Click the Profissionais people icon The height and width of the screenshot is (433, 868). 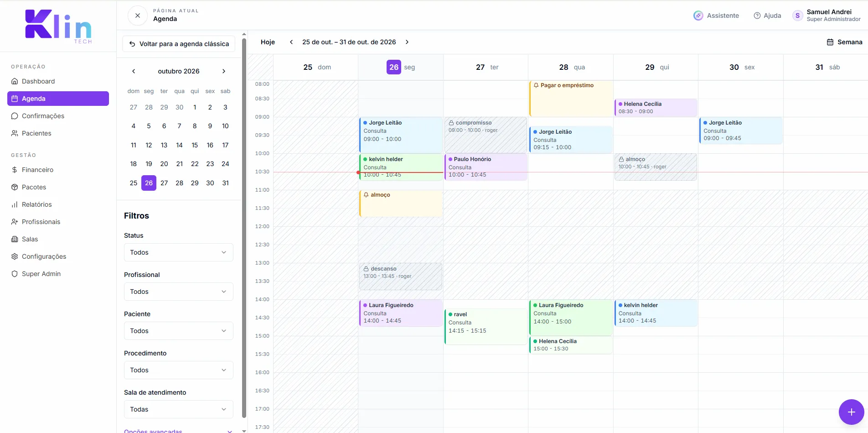tap(15, 222)
